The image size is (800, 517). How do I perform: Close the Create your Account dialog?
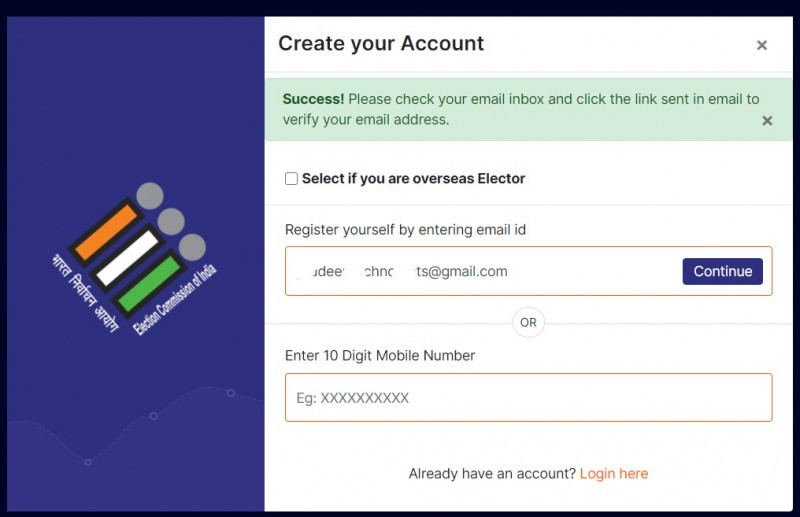762,45
